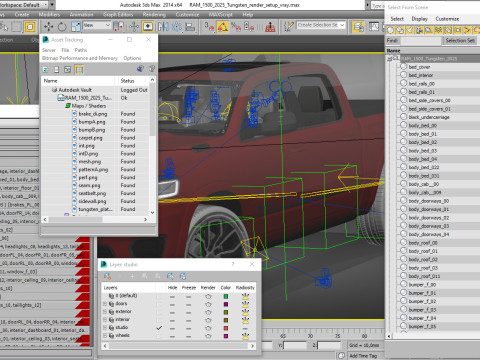The height and width of the screenshot is (360, 480).
Task: Toggle the Spinner Snap icon
Action: coord(249,26)
